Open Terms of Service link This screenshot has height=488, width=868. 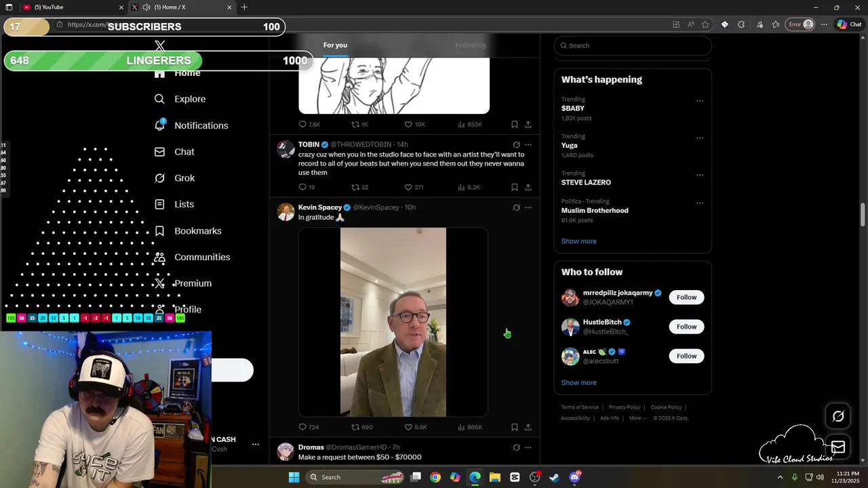[580, 407]
